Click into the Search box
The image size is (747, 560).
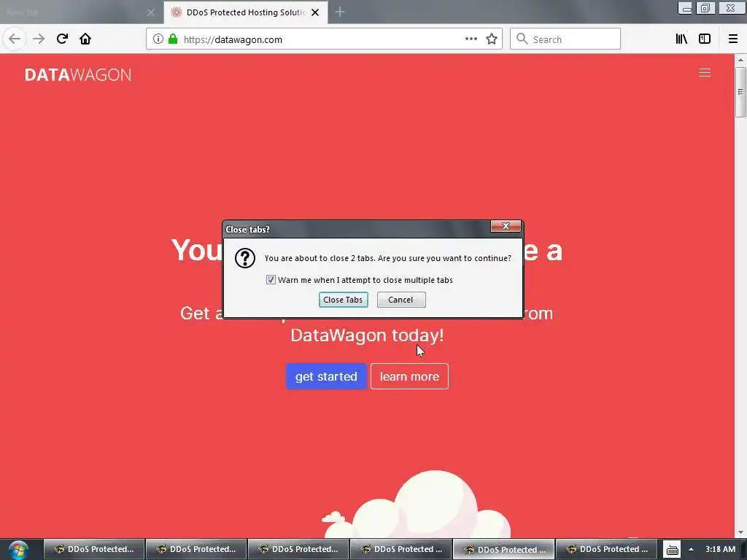(x=565, y=39)
